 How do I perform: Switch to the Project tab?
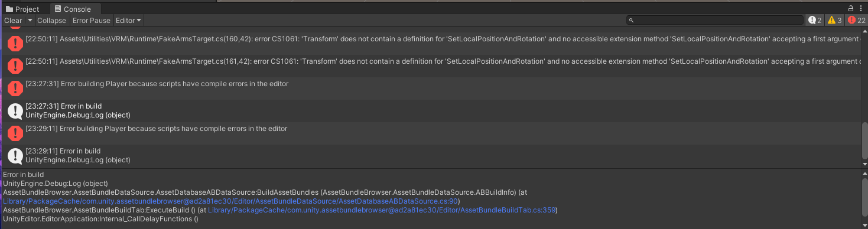pos(22,9)
